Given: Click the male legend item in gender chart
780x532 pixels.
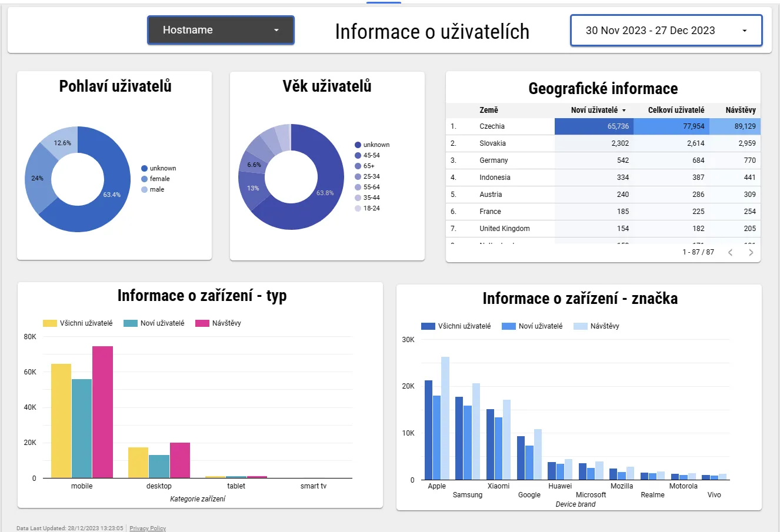Looking at the screenshot, I should [153, 189].
